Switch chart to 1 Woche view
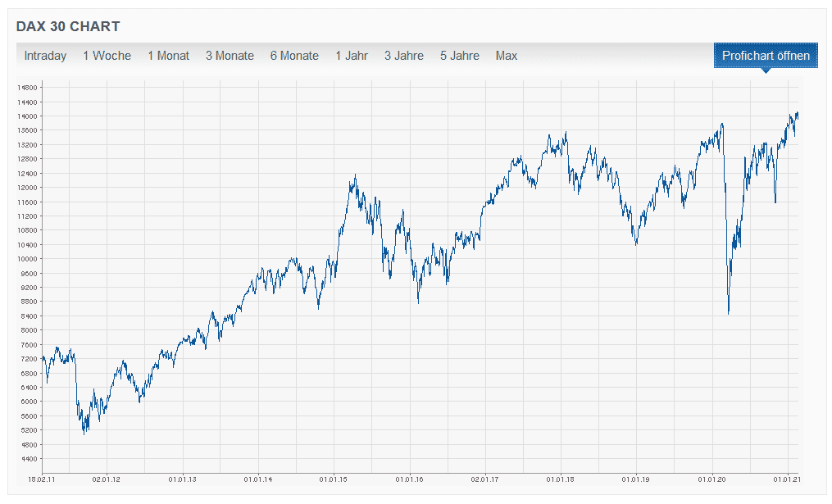This screenshot has width=832, height=504. click(x=107, y=56)
